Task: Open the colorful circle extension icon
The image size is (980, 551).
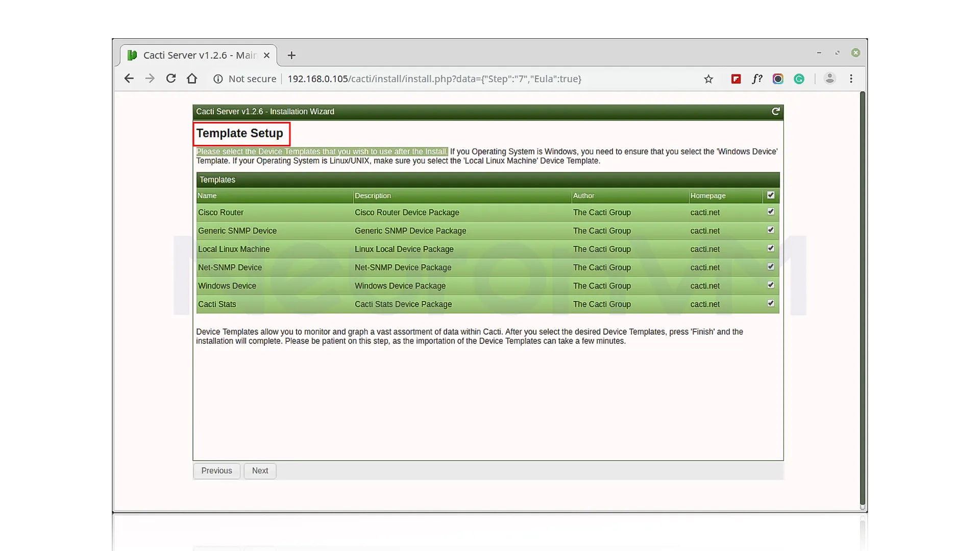Action: pyautogui.click(x=778, y=79)
